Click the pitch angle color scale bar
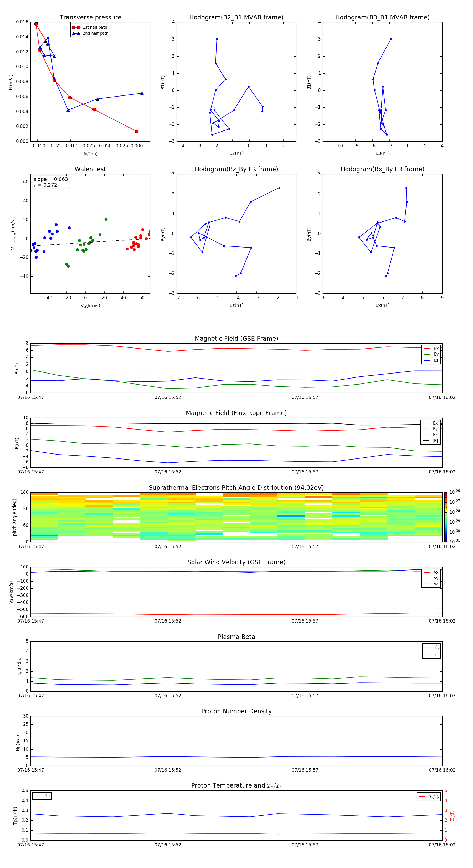This screenshot has width=473, height=868. point(445,517)
